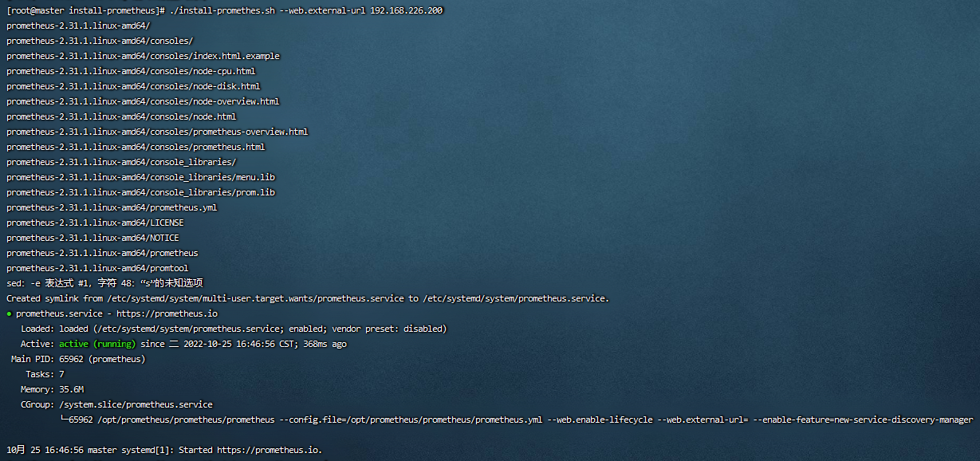Viewport: 980px width, 461px height.
Task: Click the console_libraries/ directory line
Action: (121, 162)
